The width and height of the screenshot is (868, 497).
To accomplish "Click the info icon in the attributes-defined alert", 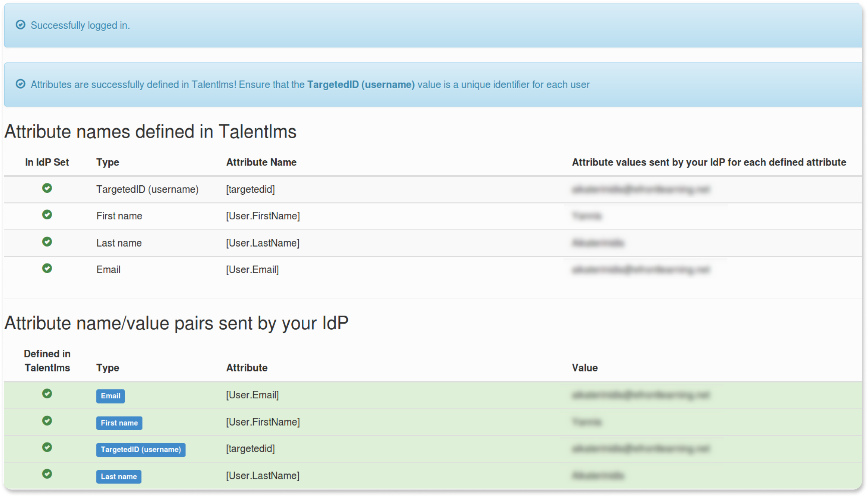I will (21, 84).
